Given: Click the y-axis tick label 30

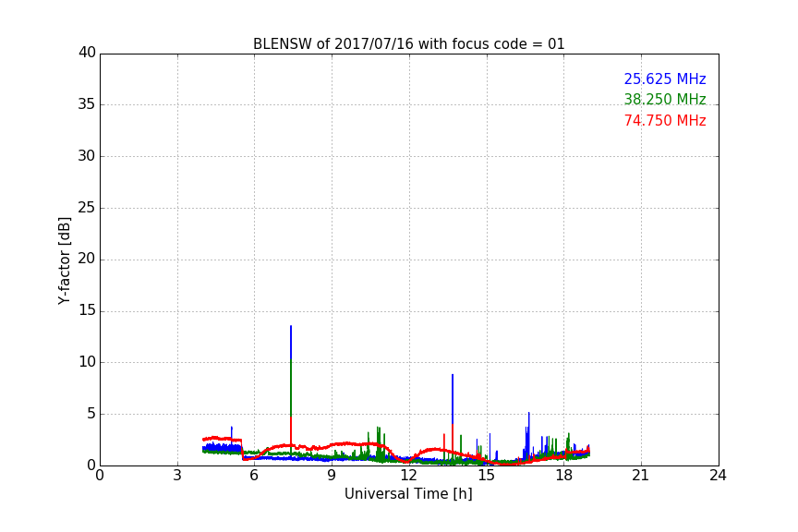Looking at the screenshot, I should [87, 156].
